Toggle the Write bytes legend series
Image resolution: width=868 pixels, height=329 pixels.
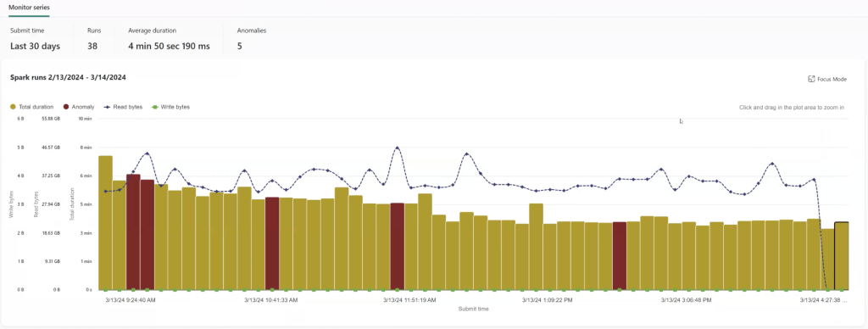point(170,107)
